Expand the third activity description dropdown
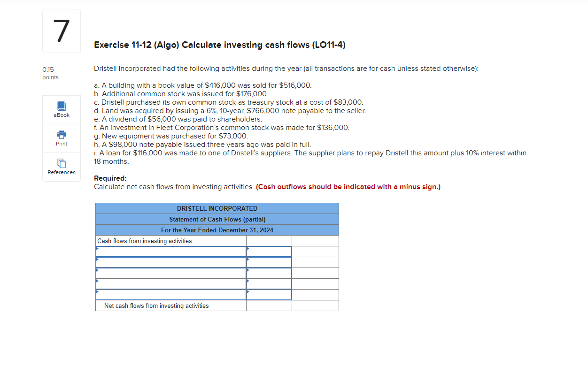The width and height of the screenshot is (588, 367). 170,273
